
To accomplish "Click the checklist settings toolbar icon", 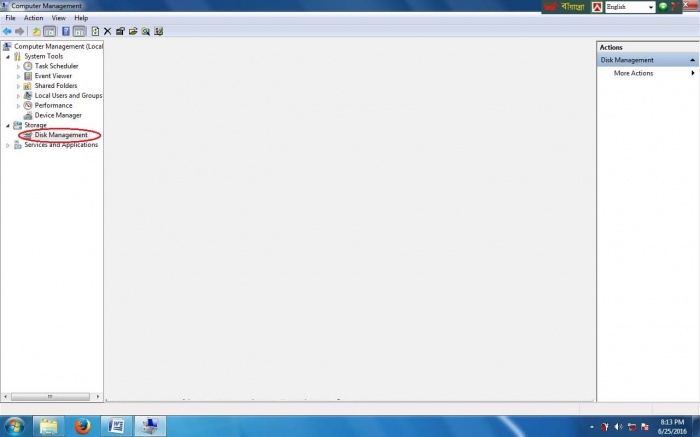I will [158, 31].
